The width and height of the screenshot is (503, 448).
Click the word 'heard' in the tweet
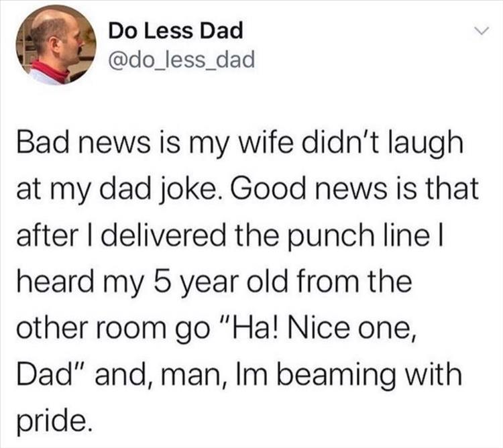pyautogui.click(x=55, y=281)
